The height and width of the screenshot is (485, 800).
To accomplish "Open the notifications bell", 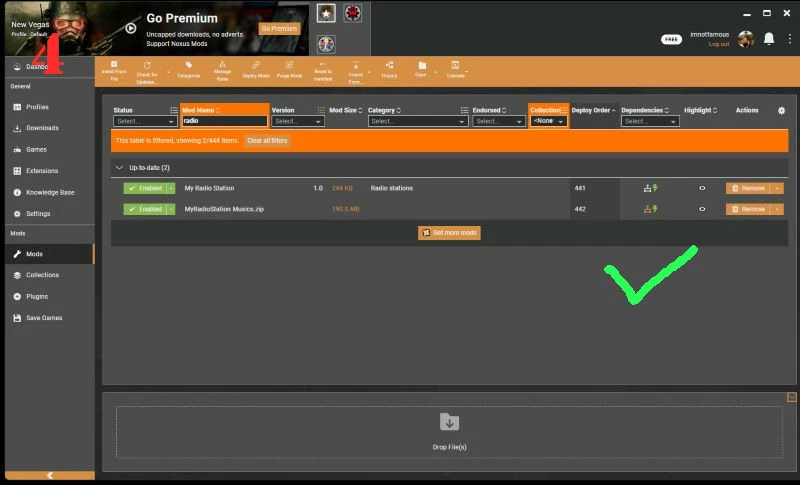I will [769, 39].
